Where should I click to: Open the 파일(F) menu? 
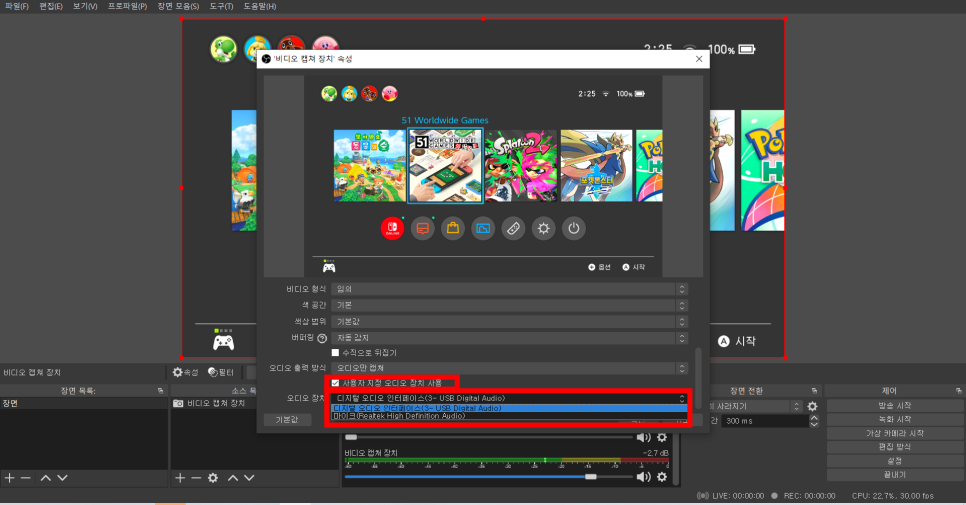17,6
